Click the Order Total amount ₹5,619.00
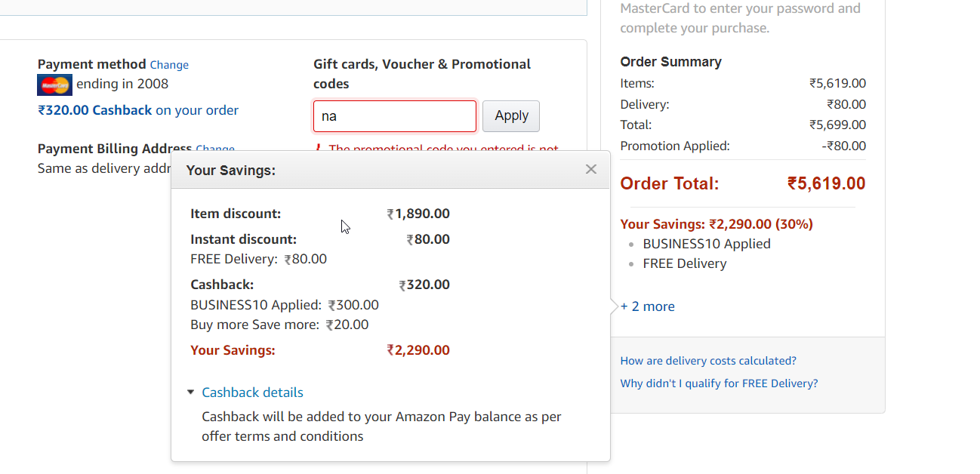 click(827, 183)
